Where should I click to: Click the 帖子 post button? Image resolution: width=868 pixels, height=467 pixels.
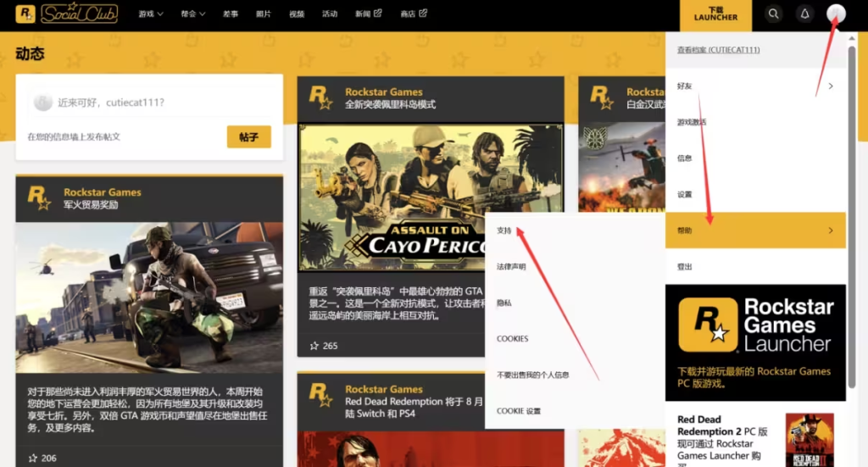248,136
